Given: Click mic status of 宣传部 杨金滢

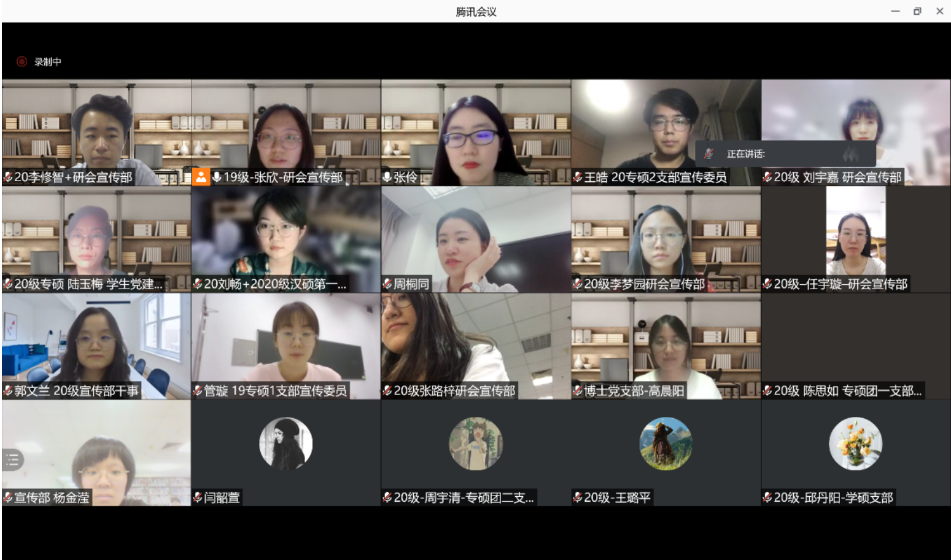Looking at the screenshot, I should (8, 497).
